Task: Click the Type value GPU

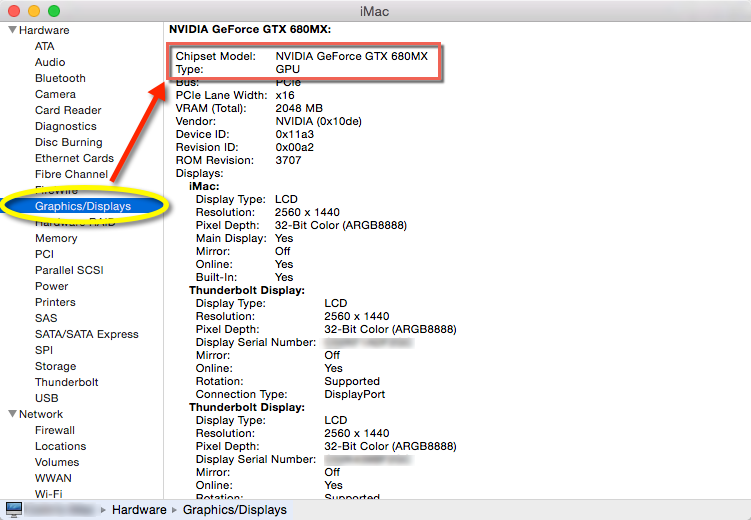Action: click(288, 69)
